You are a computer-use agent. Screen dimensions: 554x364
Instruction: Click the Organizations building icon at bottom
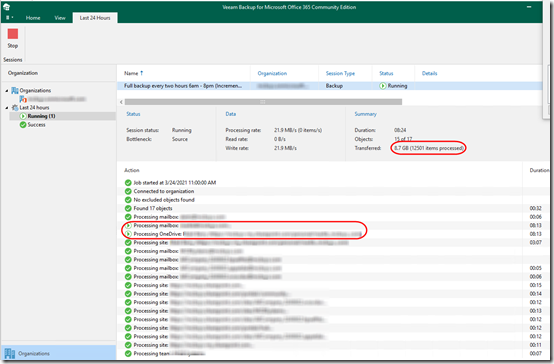click(10, 353)
